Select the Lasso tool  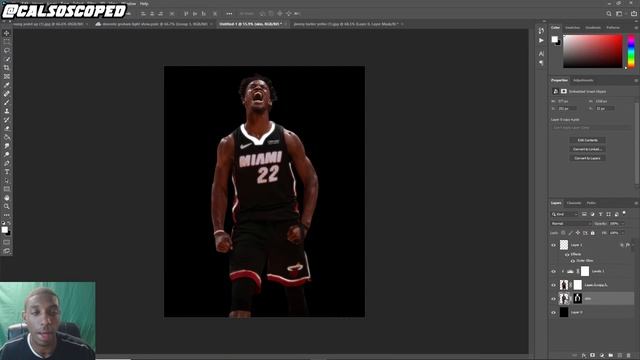7,50
